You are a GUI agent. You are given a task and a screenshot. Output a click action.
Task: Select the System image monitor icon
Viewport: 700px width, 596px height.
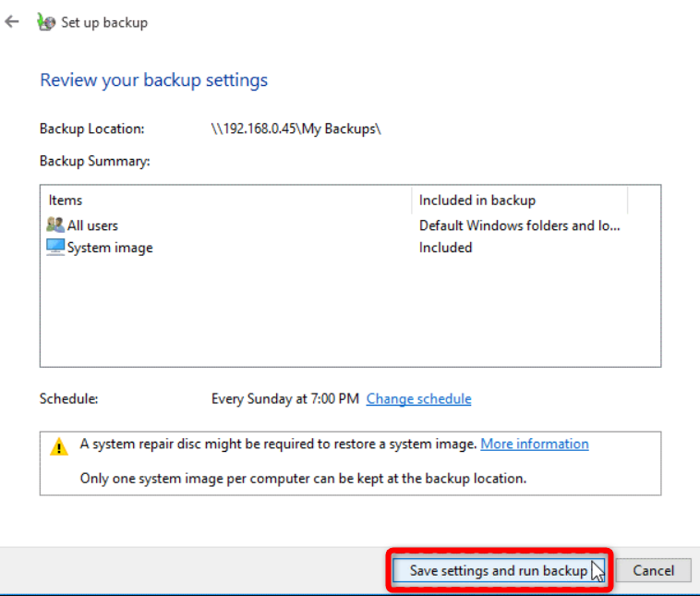(x=54, y=248)
